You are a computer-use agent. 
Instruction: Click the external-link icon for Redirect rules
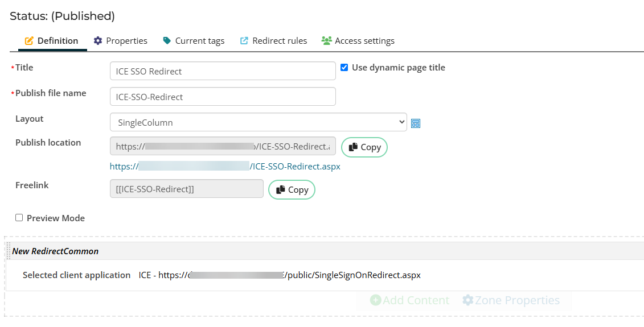pyautogui.click(x=244, y=41)
